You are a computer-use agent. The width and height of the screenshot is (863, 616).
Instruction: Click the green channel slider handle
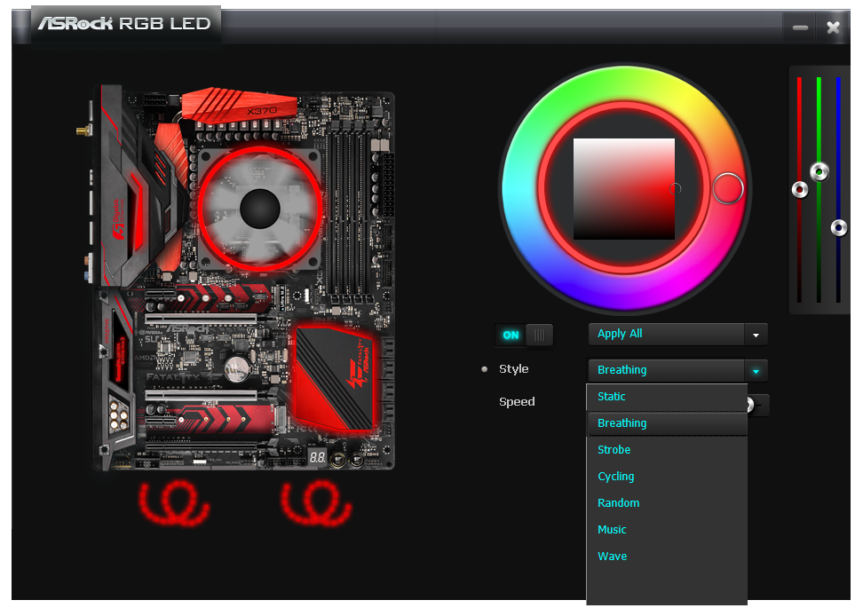(819, 172)
